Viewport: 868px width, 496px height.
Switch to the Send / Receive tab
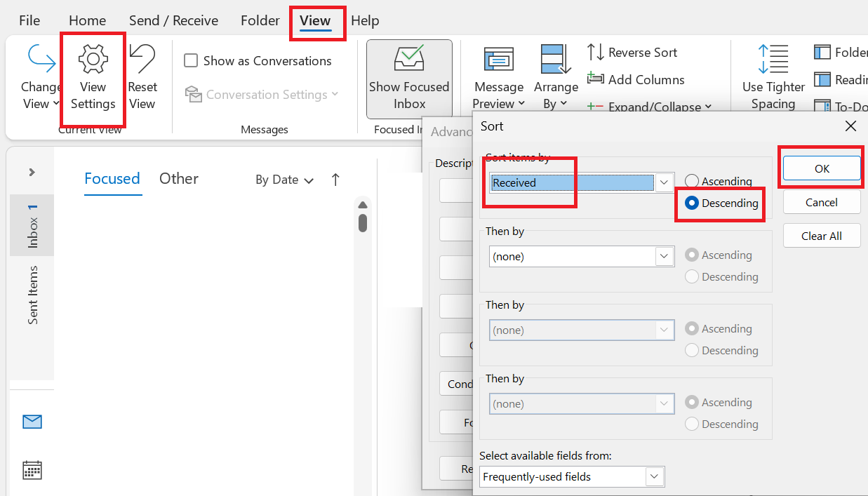pos(173,20)
